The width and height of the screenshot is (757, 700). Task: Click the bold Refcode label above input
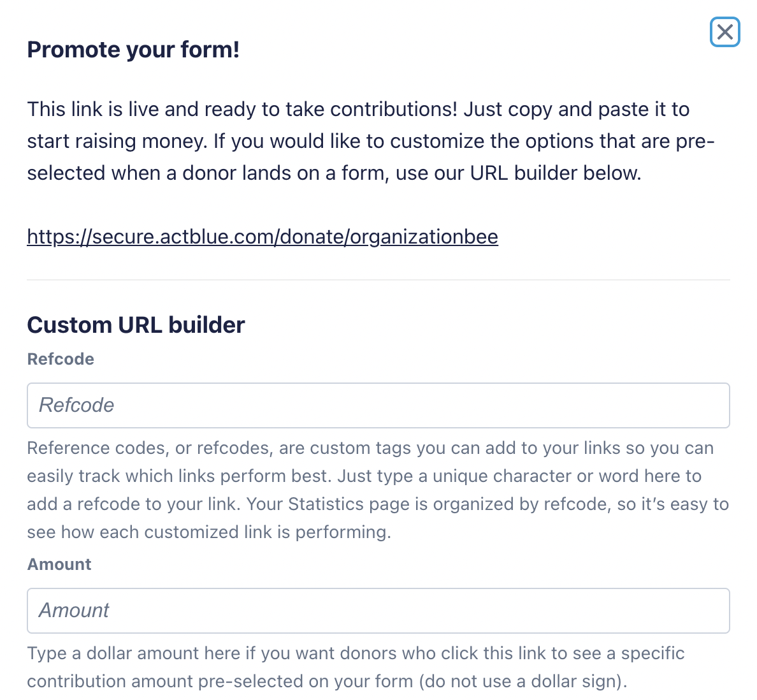[61, 359]
